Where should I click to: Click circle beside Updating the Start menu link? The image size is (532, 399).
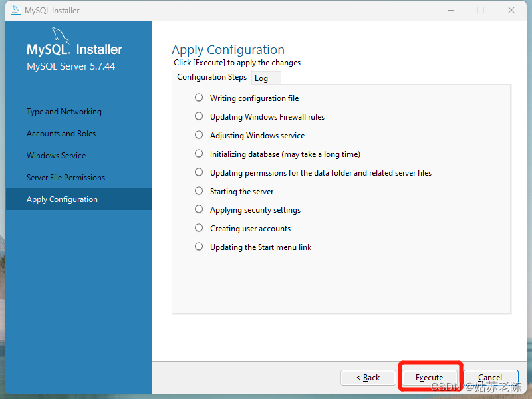tap(199, 247)
